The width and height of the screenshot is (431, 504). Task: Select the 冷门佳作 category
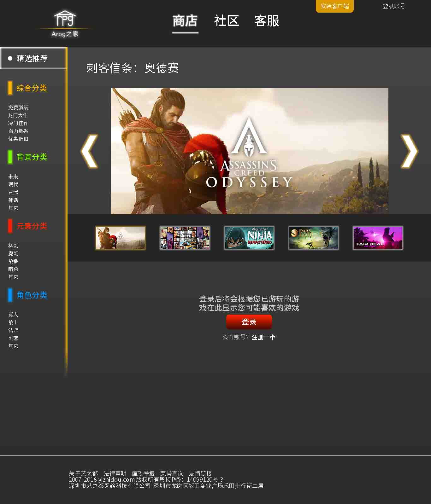click(x=18, y=123)
